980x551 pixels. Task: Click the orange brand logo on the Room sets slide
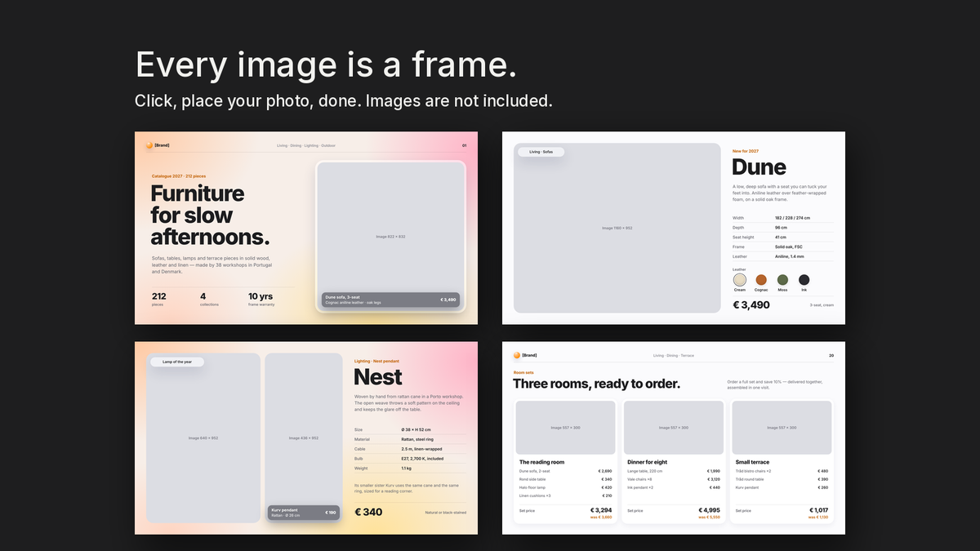(517, 355)
